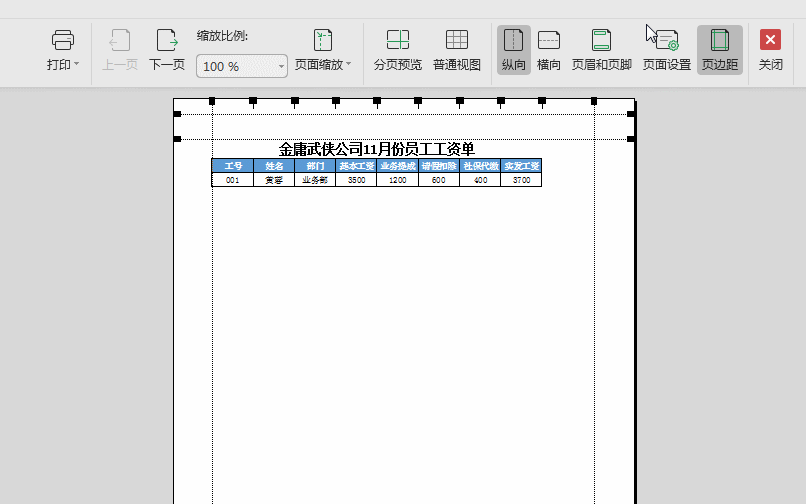Open header and footer (页眉和页脚)
Screen dimensions: 806x504
pos(601,50)
